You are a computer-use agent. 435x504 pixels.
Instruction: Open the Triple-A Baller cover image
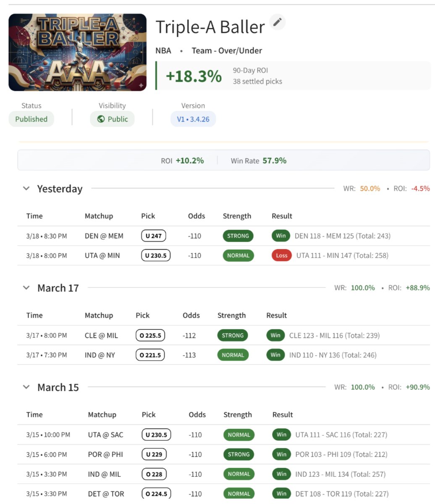[x=78, y=52]
